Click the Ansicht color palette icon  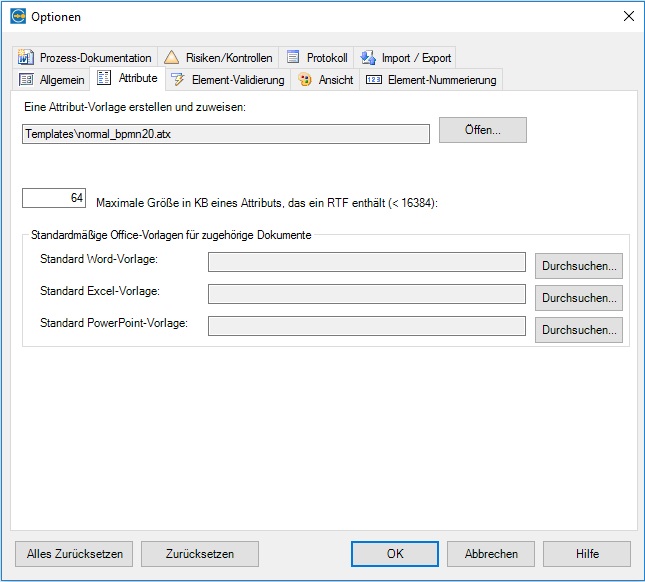click(x=305, y=79)
